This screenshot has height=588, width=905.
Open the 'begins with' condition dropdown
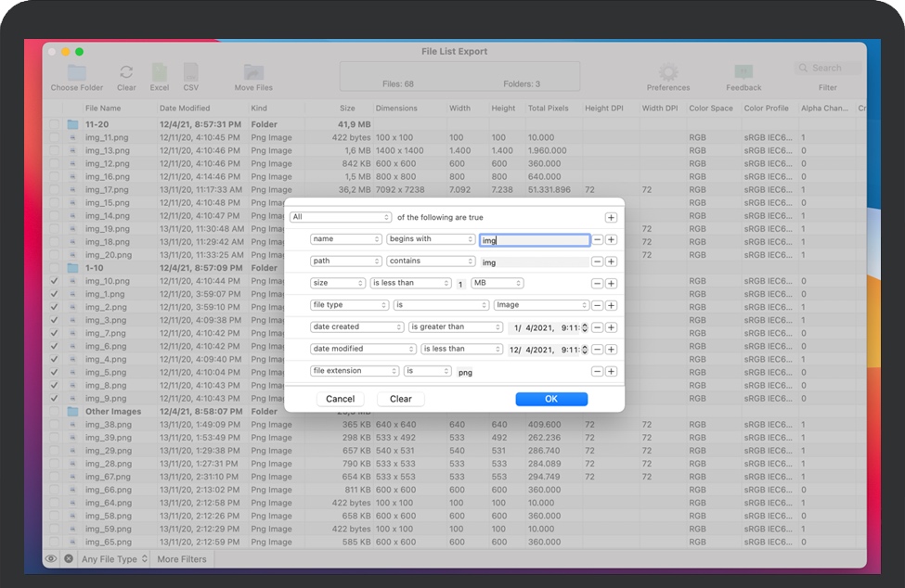(x=431, y=239)
